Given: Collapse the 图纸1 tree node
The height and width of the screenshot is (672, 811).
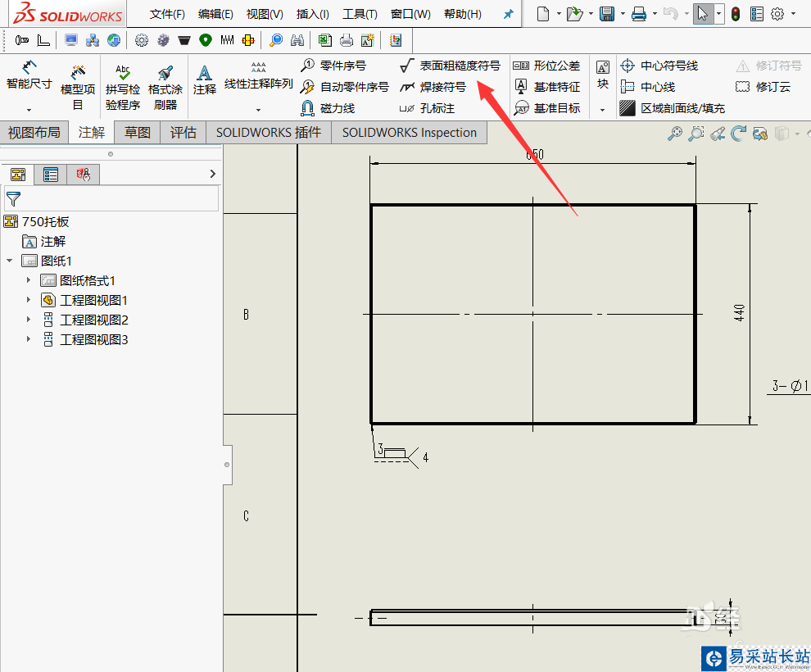Looking at the screenshot, I should pos(10,261).
